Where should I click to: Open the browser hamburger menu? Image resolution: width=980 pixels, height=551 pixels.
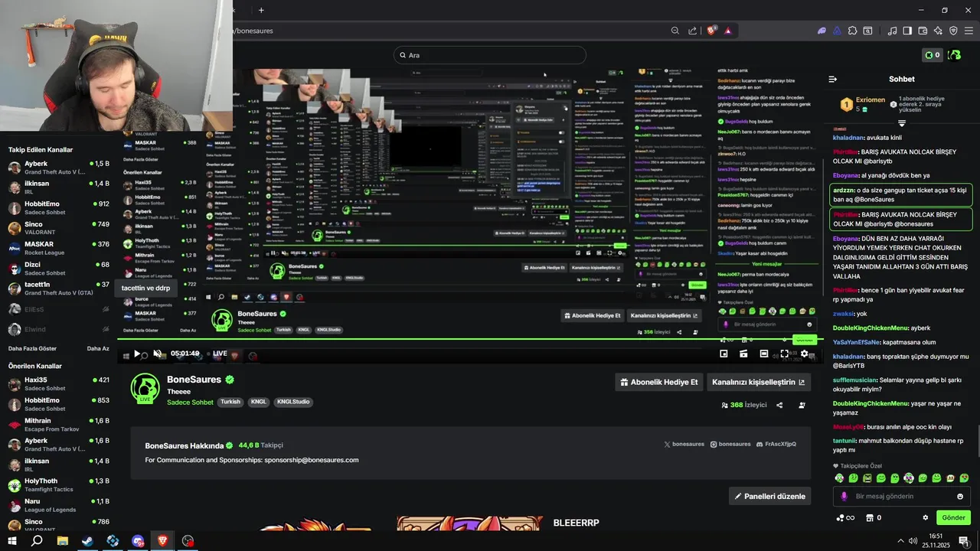[x=969, y=31]
